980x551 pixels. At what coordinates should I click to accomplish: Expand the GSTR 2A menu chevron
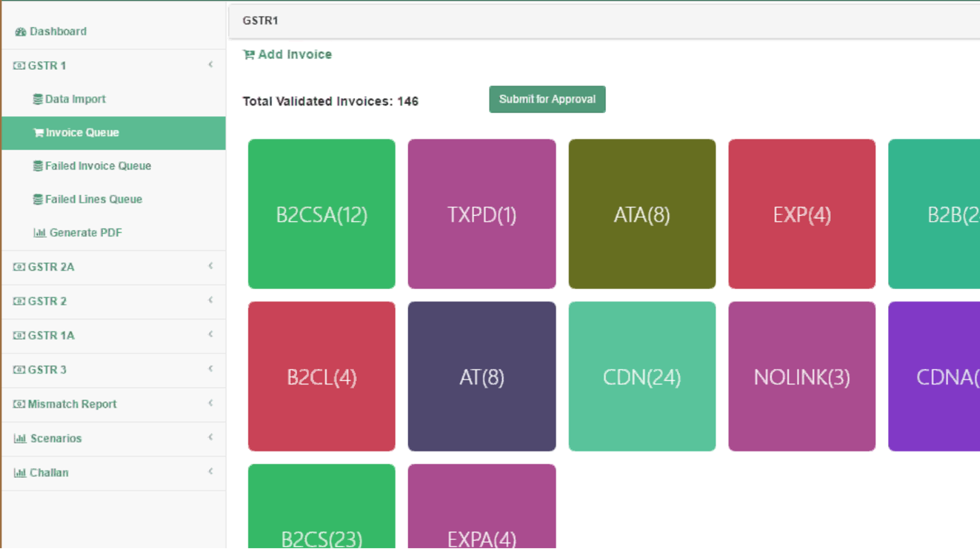pyautogui.click(x=211, y=266)
